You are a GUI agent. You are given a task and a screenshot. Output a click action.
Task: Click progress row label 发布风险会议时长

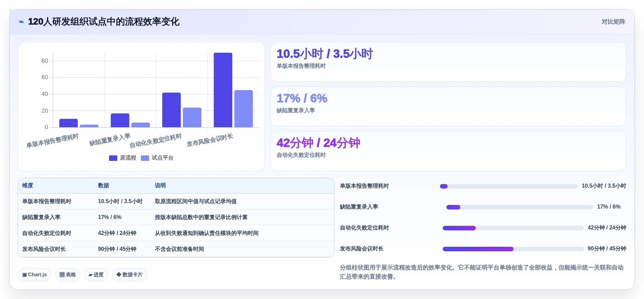tap(362, 249)
